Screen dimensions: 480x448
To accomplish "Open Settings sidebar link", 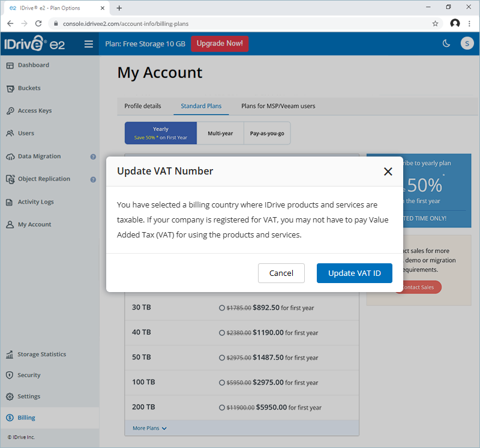I will (x=29, y=396).
